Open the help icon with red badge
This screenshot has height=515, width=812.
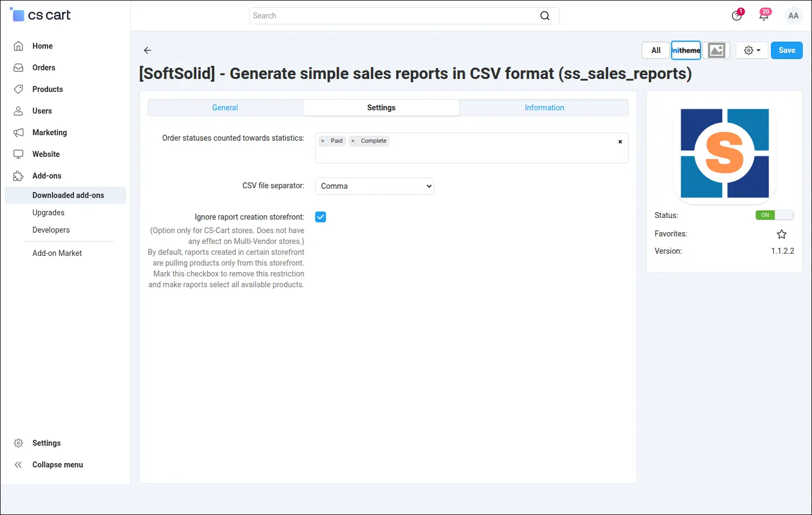(737, 15)
